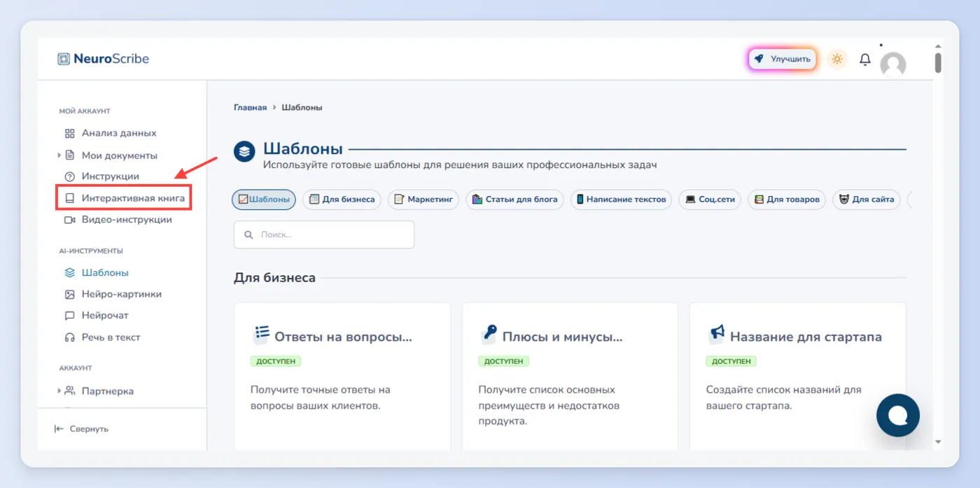Select the Соц.сети filter chip
Screen dimensions: 980x488
tap(710, 200)
